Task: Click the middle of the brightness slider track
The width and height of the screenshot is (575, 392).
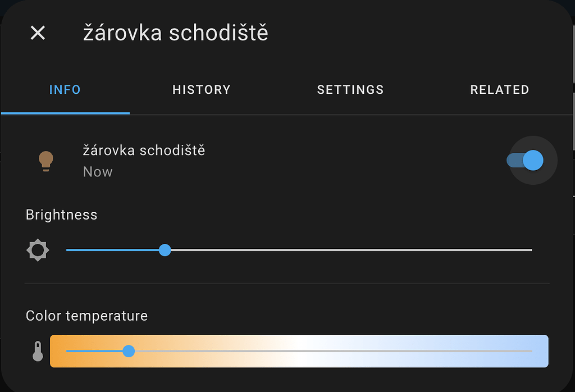Action: [x=299, y=250]
